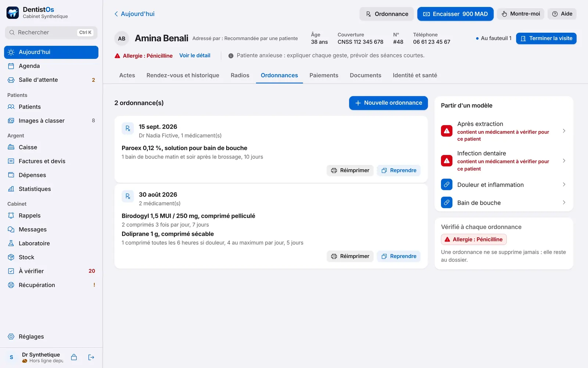The height and width of the screenshot is (368, 588).
Task: Open Factures et devis
Action: point(51,161)
